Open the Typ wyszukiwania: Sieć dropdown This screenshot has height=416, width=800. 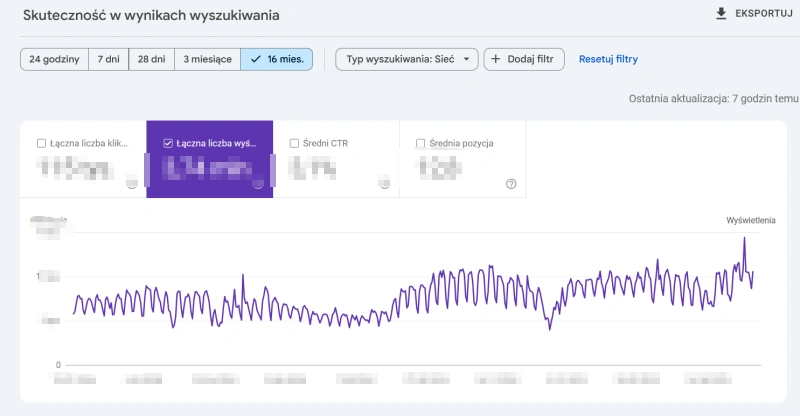407,59
